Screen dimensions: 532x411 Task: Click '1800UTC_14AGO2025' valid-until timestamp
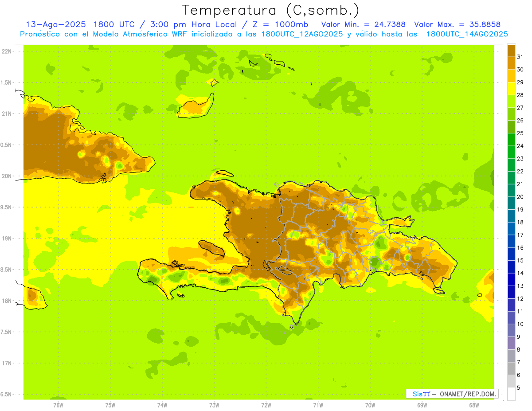coord(467,34)
